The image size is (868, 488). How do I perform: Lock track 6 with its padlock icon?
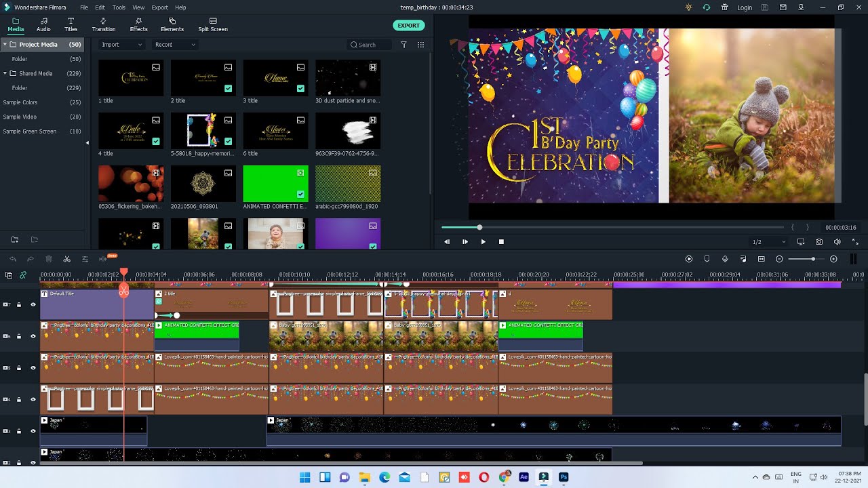[x=19, y=336]
